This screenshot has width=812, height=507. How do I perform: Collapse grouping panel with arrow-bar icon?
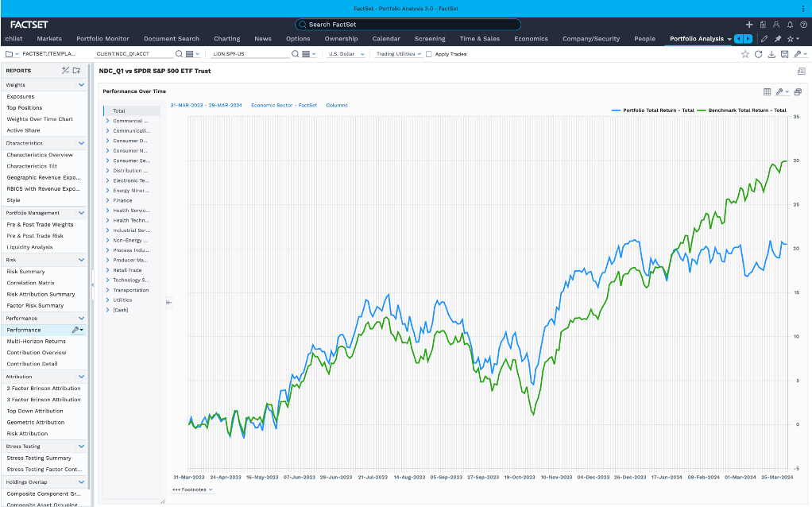point(168,303)
